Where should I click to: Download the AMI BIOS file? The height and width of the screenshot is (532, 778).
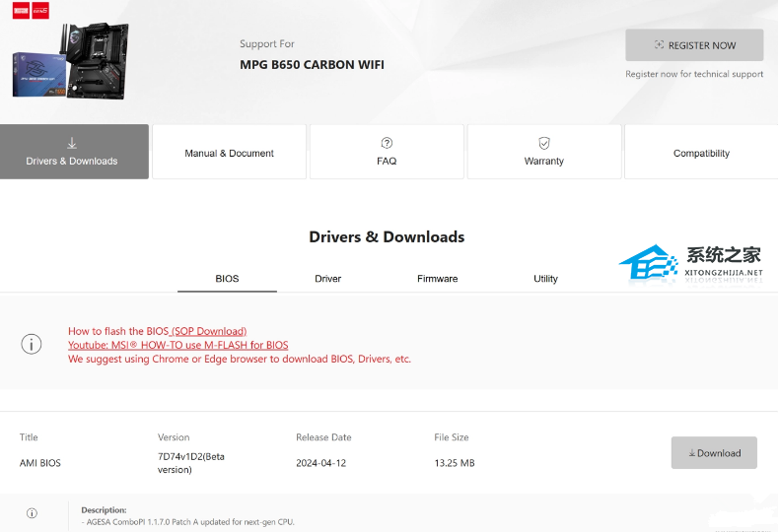point(714,452)
